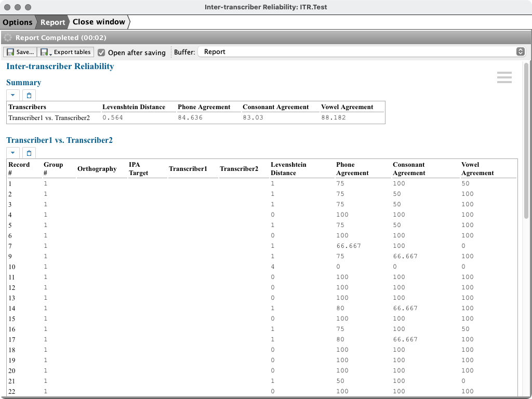This screenshot has width=532, height=399.
Task: Select the Transcriber1 vs. Transcriber2 summary row cell
Action: 49,118
